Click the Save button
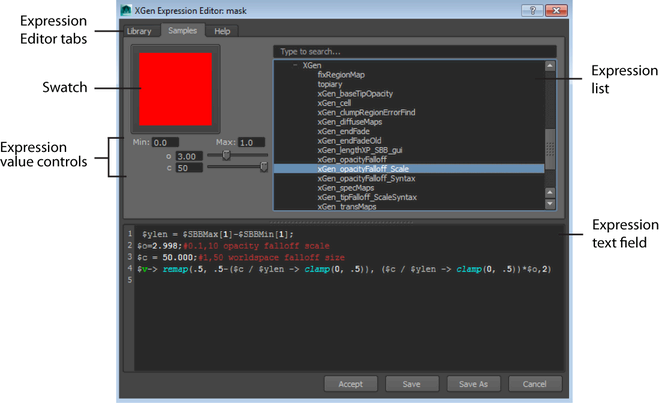Image resolution: width=659 pixels, height=403 pixels. tap(412, 384)
